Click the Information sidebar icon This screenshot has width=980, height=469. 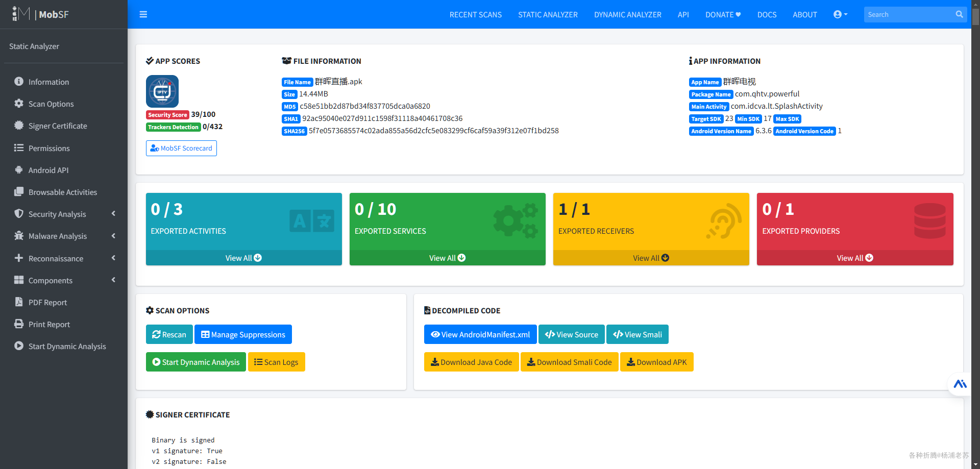(x=19, y=82)
